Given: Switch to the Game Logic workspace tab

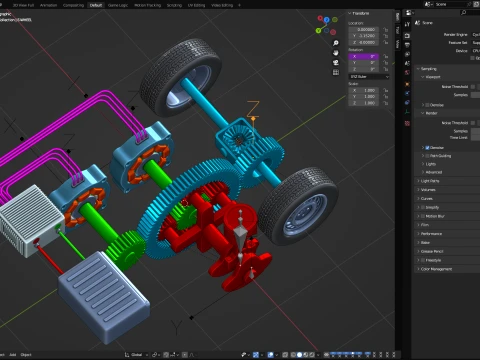Looking at the screenshot, I should click(x=118, y=5).
